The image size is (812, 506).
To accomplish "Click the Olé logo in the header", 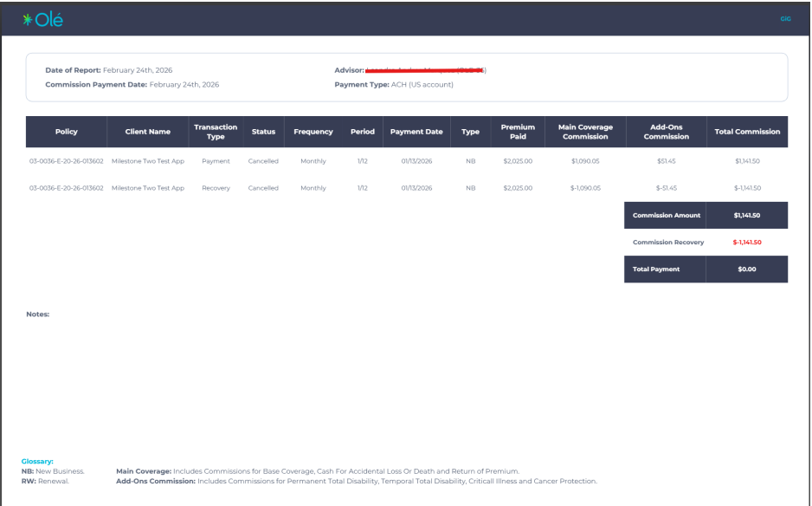I will coord(43,20).
